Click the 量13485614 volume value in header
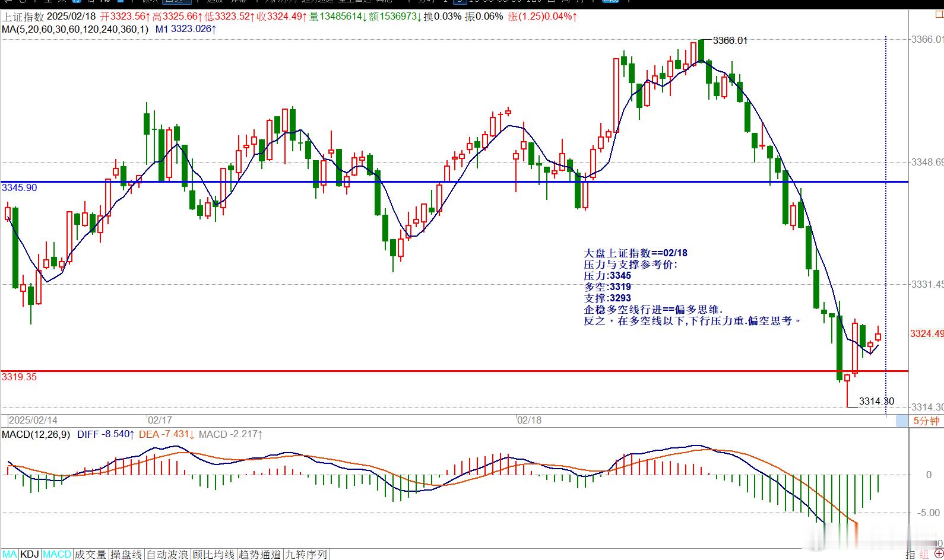 (338, 17)
